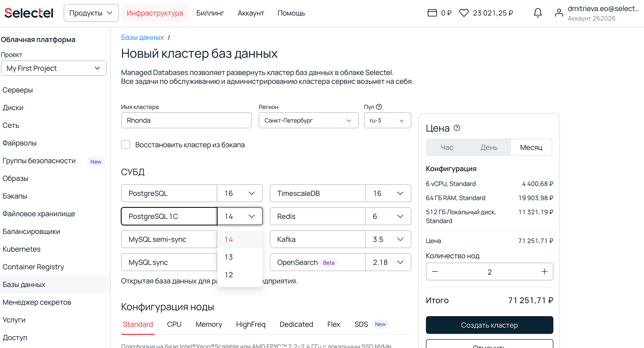
Task: Open the Продукты dropdown
Action: click(91, 13)
